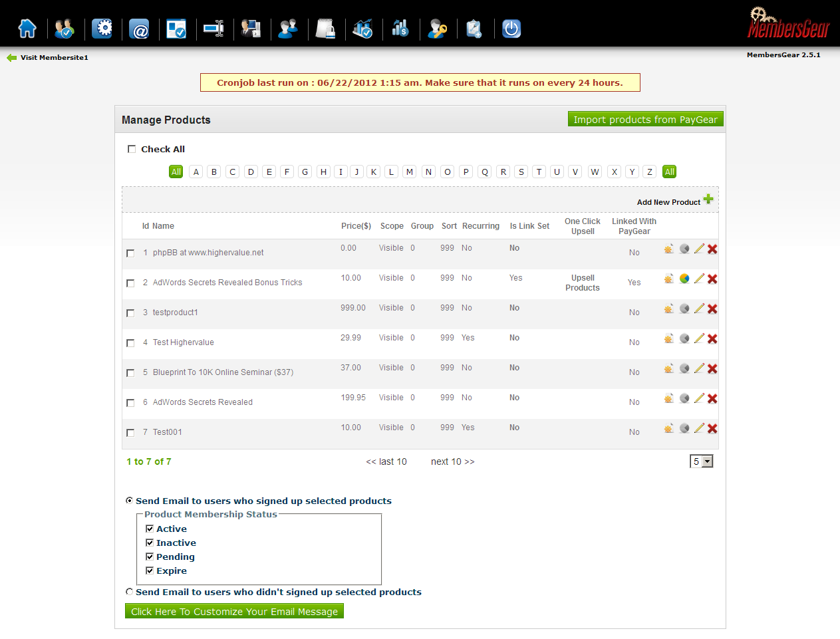Toggle the Check All checkbox
The height and width of the screenshot is (639, 840).
(132, 149)
